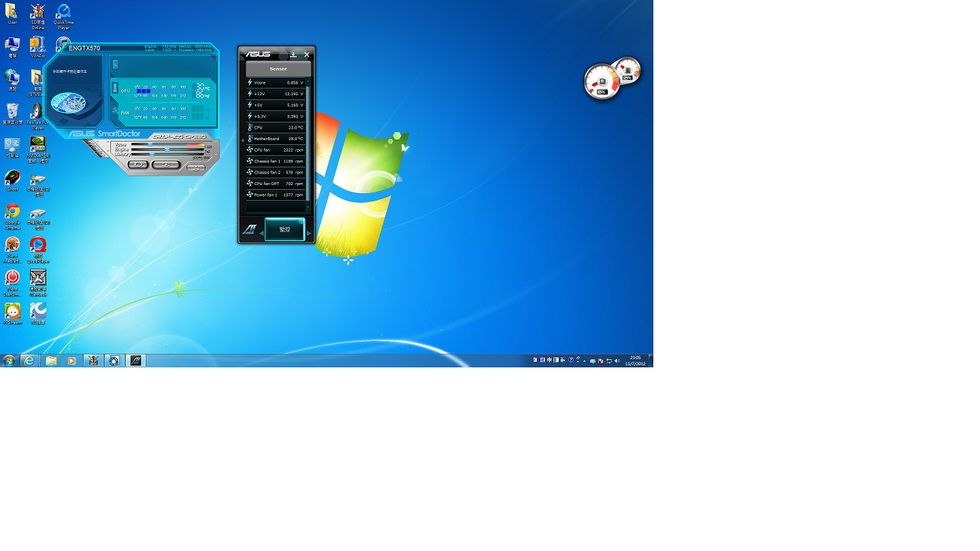Click Internet Explorer in the taskbar
Image resolution: width=980 pixels, height=551 pixels.
(x=30, y=361)
